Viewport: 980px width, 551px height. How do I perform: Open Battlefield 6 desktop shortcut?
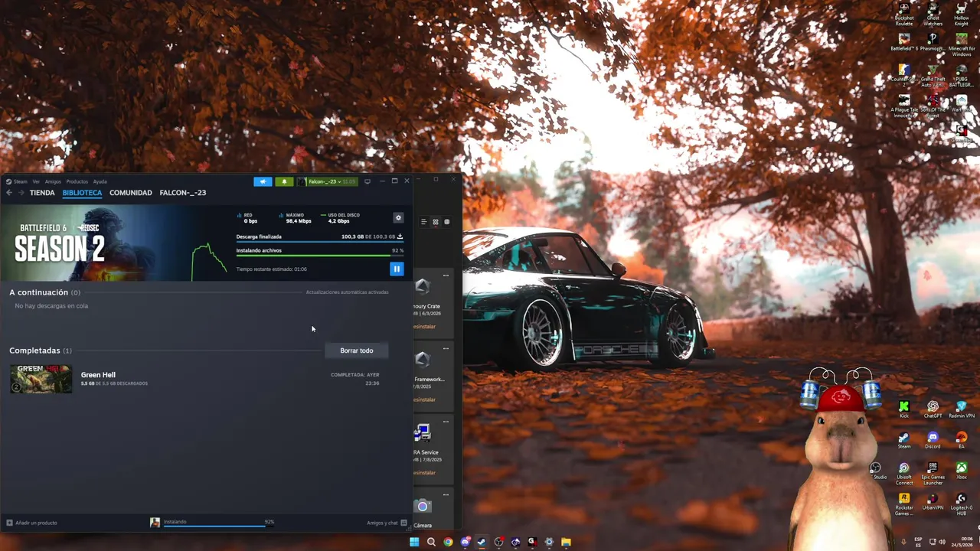[904, 42]
